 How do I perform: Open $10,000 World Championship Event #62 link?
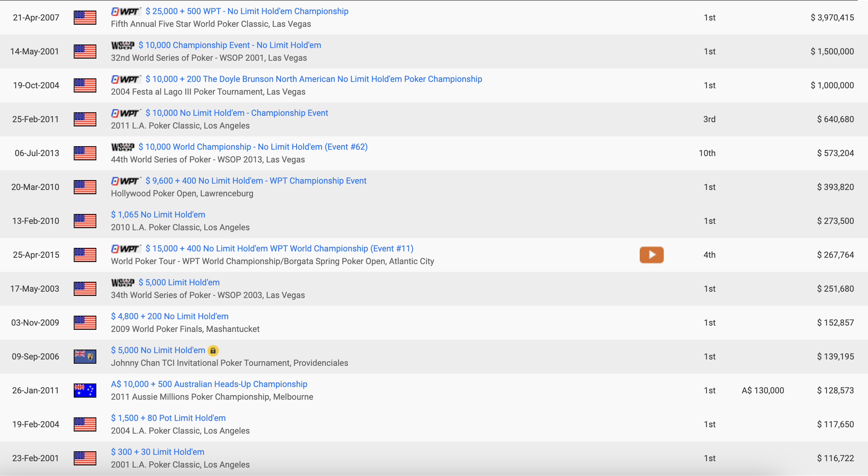click(253, 147)
